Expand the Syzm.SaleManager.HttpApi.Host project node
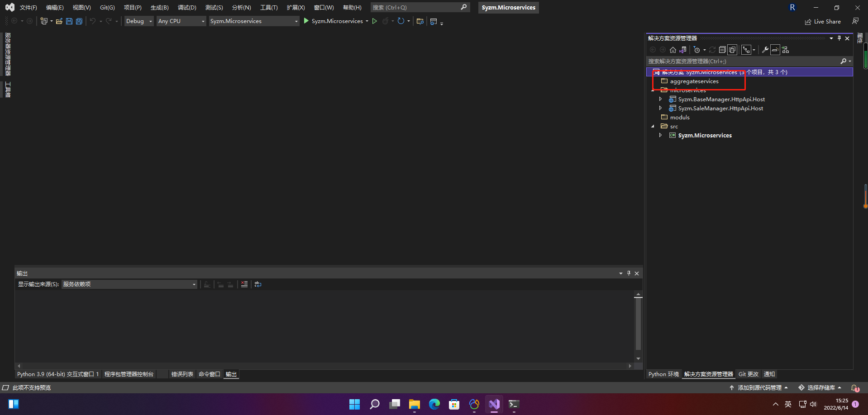This screenshot has height=415, width=868. [661, 108]
